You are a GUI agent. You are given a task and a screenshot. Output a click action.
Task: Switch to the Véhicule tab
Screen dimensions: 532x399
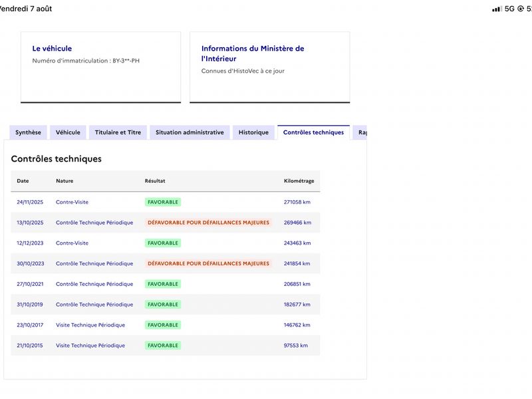click(x=68, y=132)
